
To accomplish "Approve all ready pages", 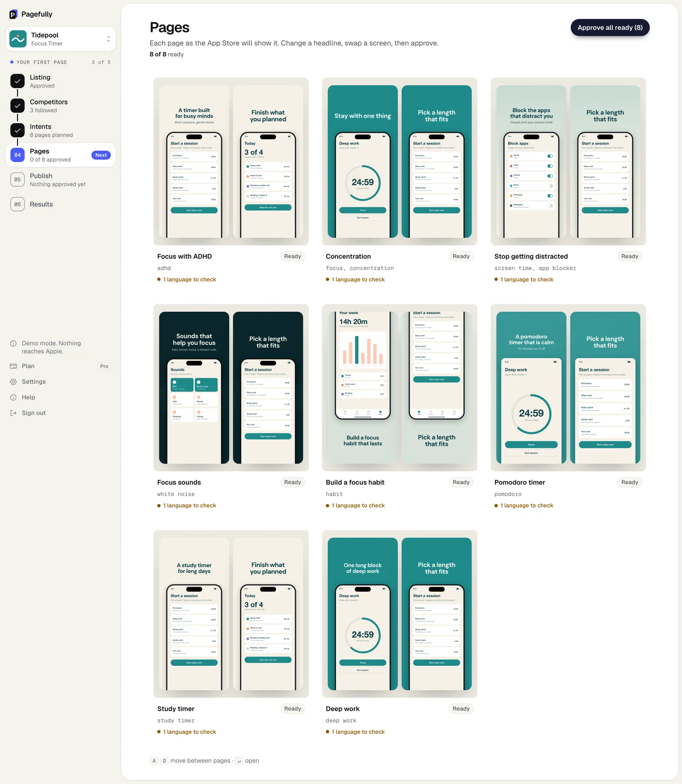I will coord(610,27).
